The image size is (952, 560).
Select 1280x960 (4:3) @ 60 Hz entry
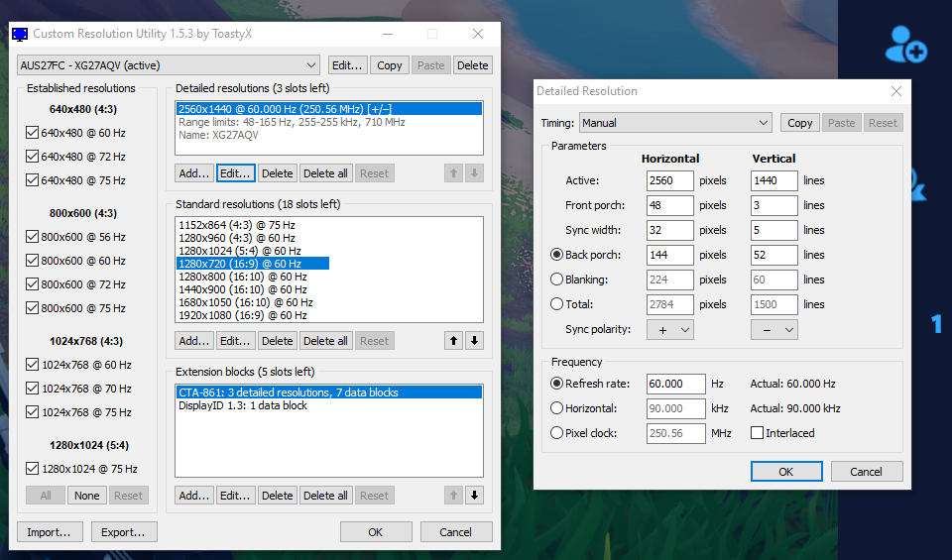click(237, 238)
